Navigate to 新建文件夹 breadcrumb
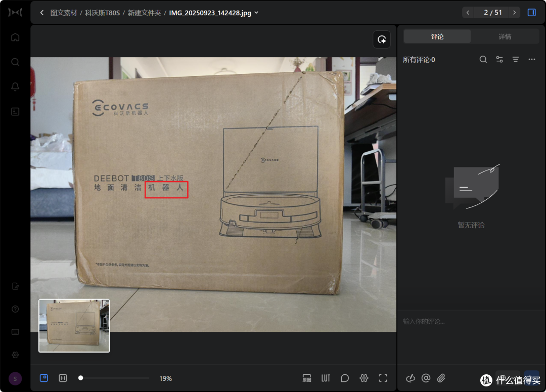The width and height of the screenshot is (546, 392). pos(144,13)
